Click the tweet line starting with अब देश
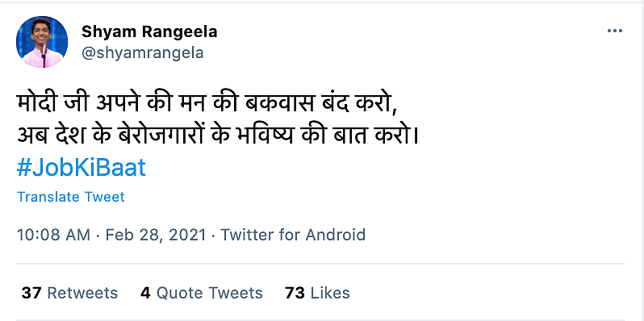The height and width of the screenshot is (321, 644). tap(218, 135)
